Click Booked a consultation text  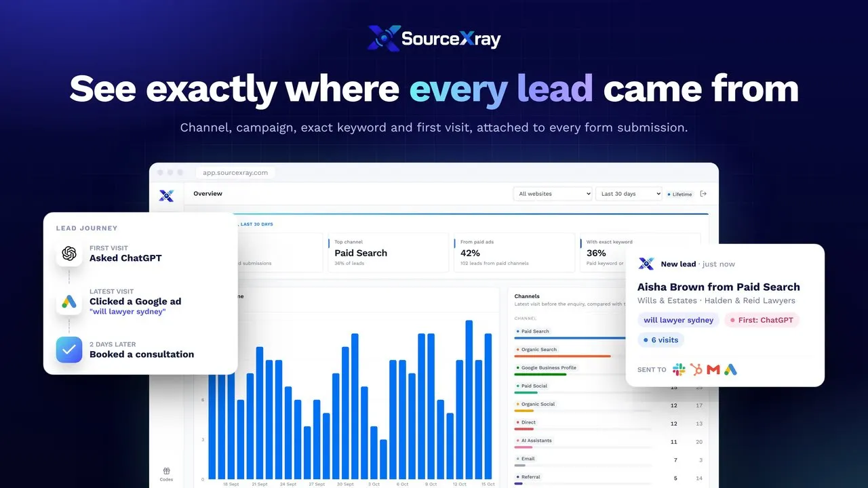(x=142, y=354)
